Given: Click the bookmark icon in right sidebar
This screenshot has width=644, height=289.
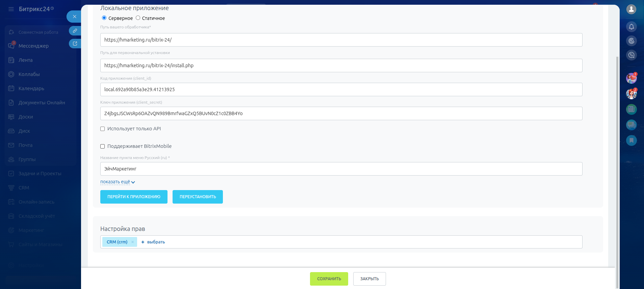Looking at the screenshot, I should click(x=631, y=140).
